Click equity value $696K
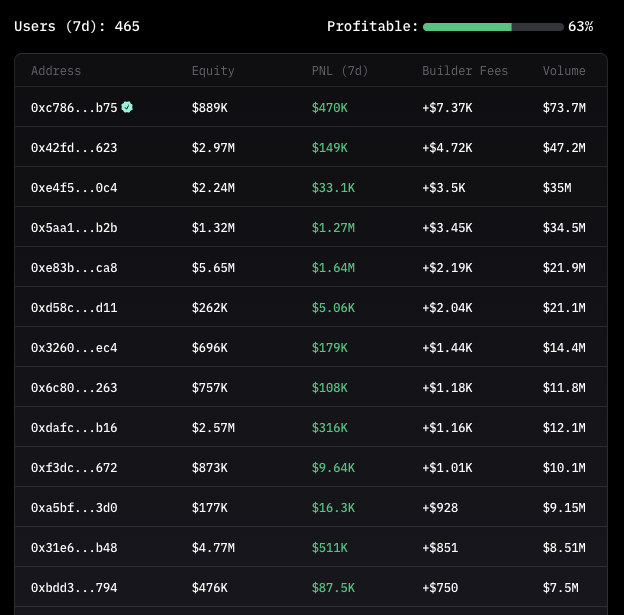Image resolution: width=624 pixels, height=615 pixels. (x=210, y=348)
